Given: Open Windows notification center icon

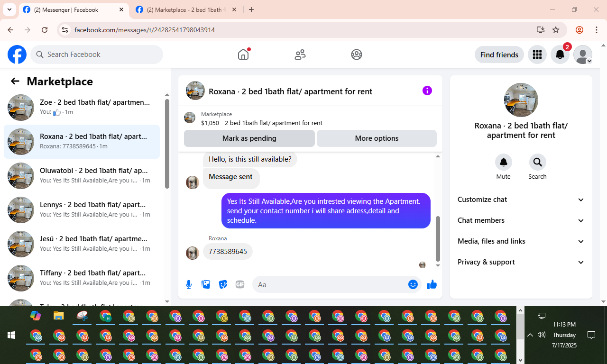Looking at the screenshot, I should (591, 335).
